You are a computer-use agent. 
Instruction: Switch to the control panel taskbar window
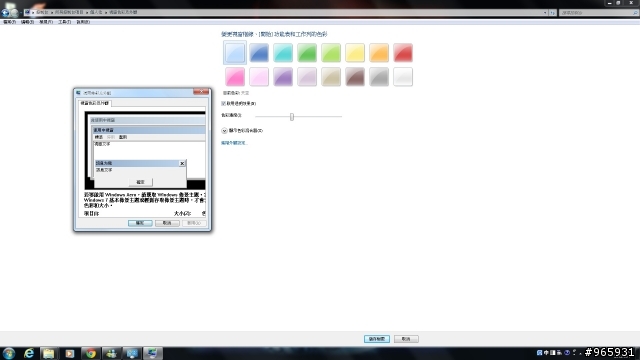tap(132, 353)
